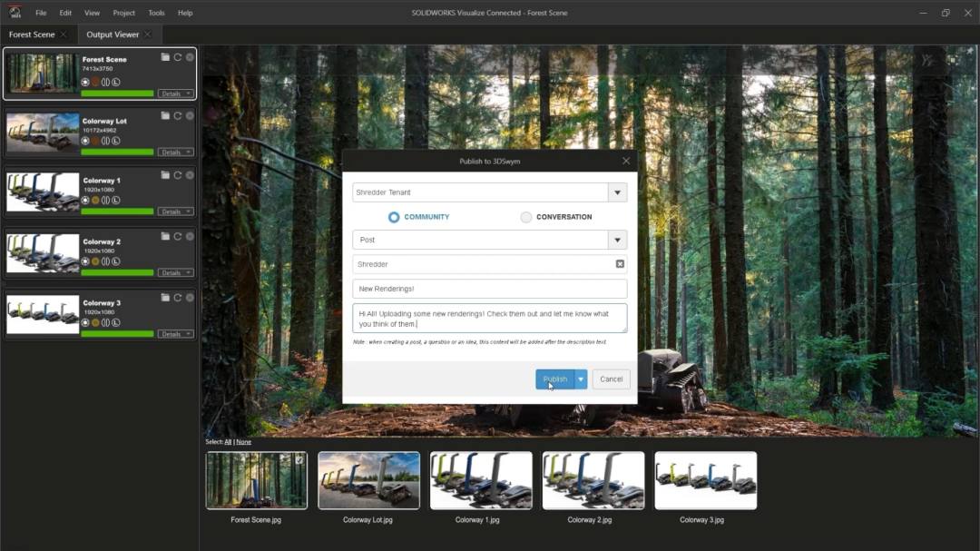Switch to the Forest Scene tab
Screen dimensions: 980x551
[x=33, y=33]
